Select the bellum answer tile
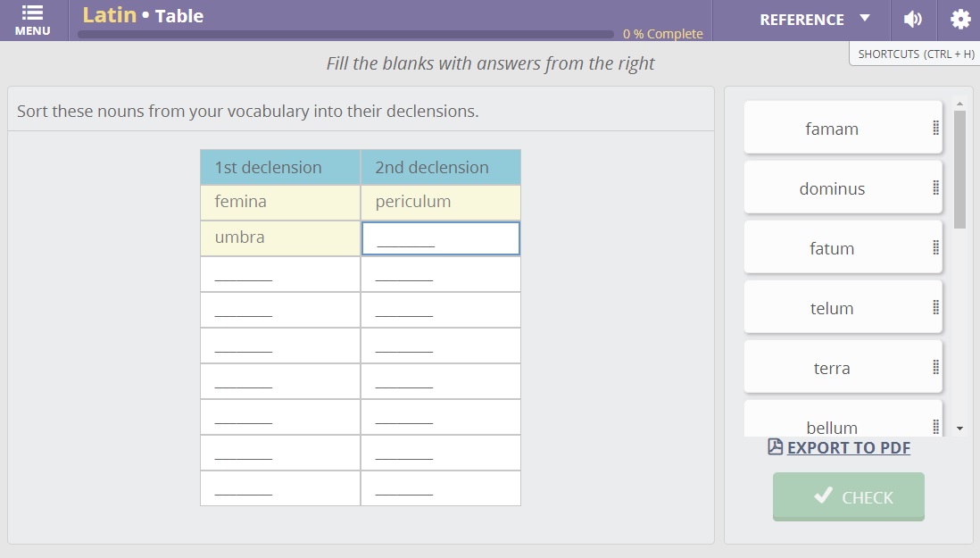Image resolution: width=980 pixels, height=558 pixels. point(832,427)
